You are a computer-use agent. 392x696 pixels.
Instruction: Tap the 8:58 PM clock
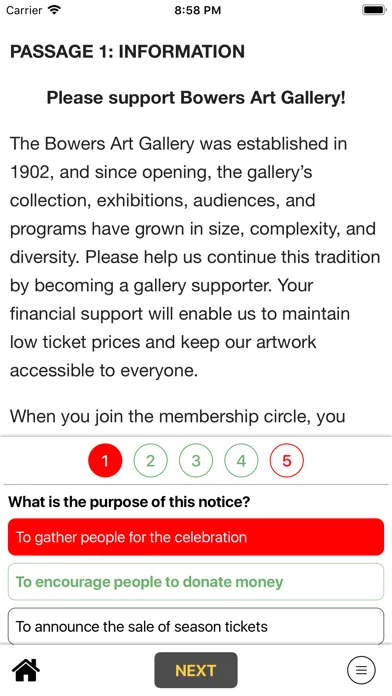point(198,10)
